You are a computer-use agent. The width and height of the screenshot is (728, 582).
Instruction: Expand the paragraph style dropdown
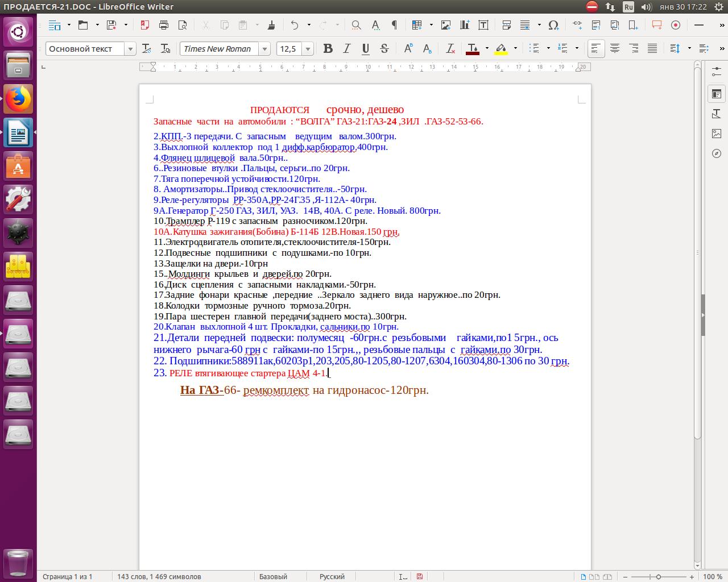[130, 49]
